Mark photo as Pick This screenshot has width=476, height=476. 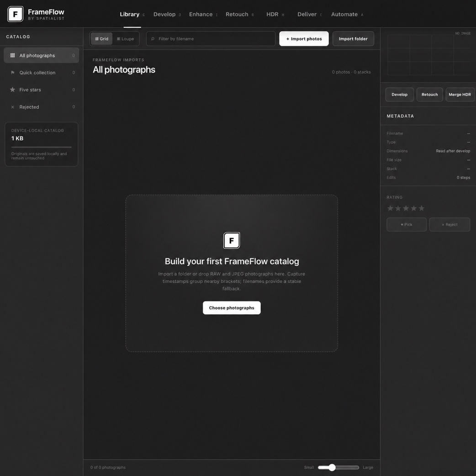[x=407, y=225]
